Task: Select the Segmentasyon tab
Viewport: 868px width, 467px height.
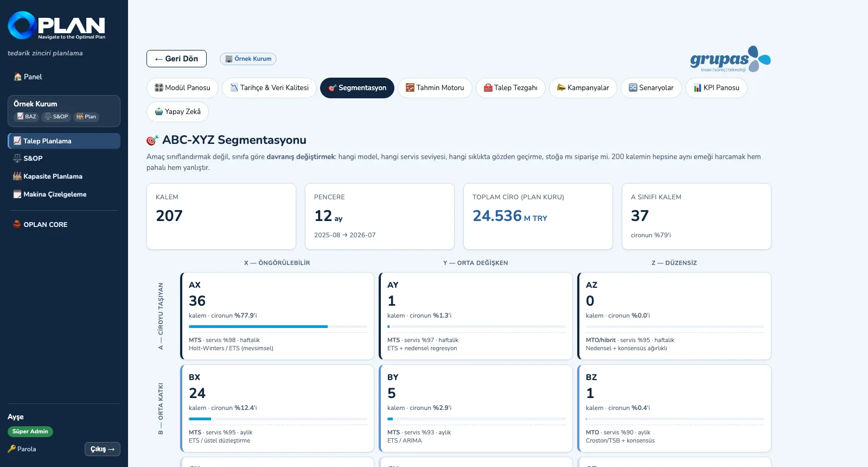Action: click(357, 87)
